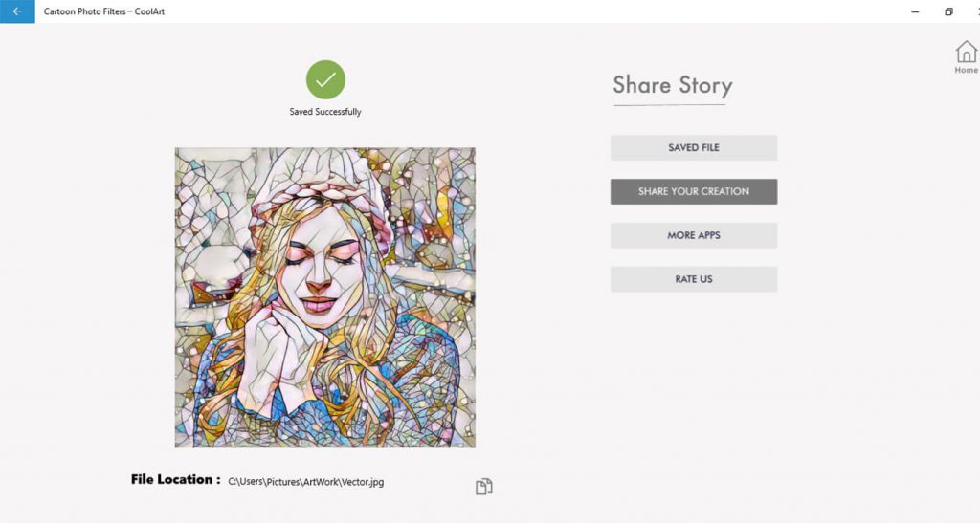
Task: Click the underline beneath Share Story
Action: point(669,105)
